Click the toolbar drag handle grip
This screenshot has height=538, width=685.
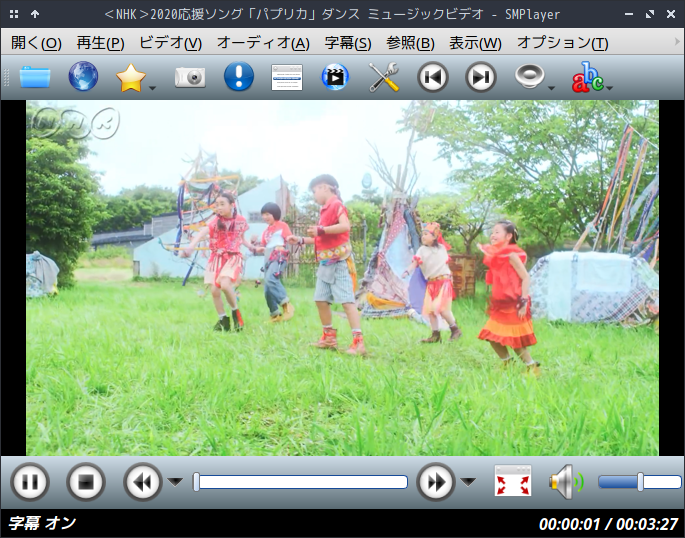pyautogui.click(x=6, y=77)
